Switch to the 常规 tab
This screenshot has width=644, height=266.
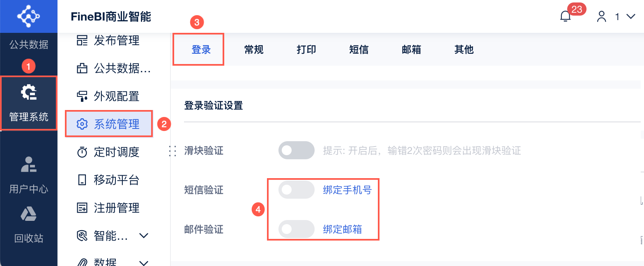(x=253, y=50)
